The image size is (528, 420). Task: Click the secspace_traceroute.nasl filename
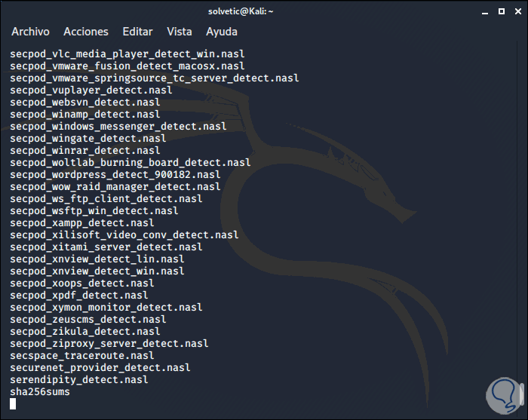[82, 356]
